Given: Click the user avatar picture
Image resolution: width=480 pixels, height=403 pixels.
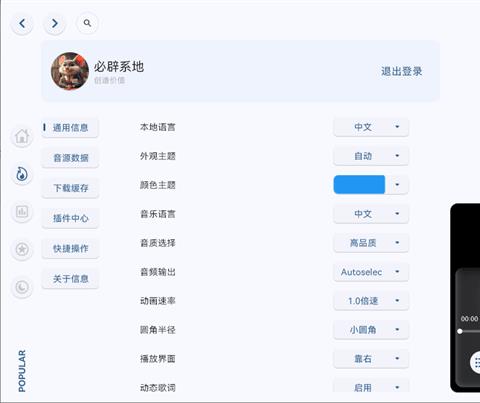Looking at the screenshot, I should (70, 71).
